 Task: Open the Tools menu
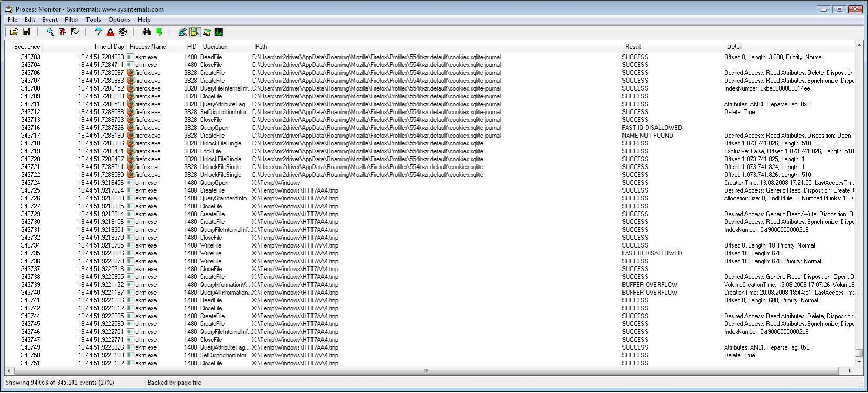93,20
